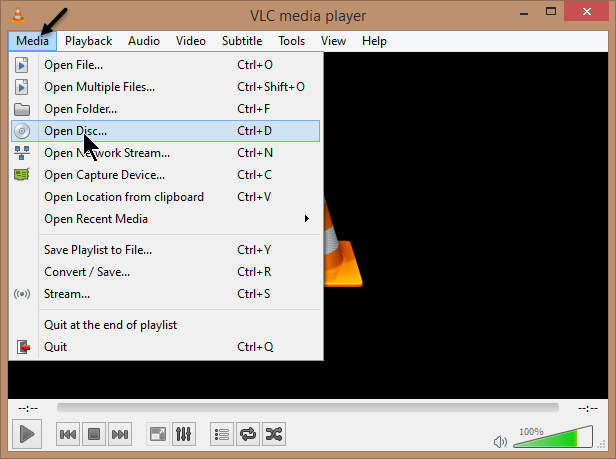Click the broadcast icon beside Stream
Screen dimensions: 616x459
click(22, 294)
